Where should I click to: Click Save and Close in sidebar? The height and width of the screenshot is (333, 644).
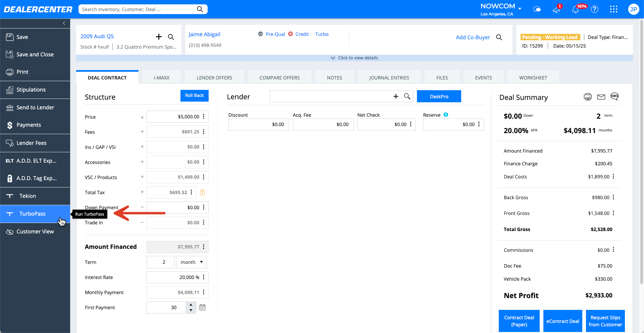[x=35, y=54]
